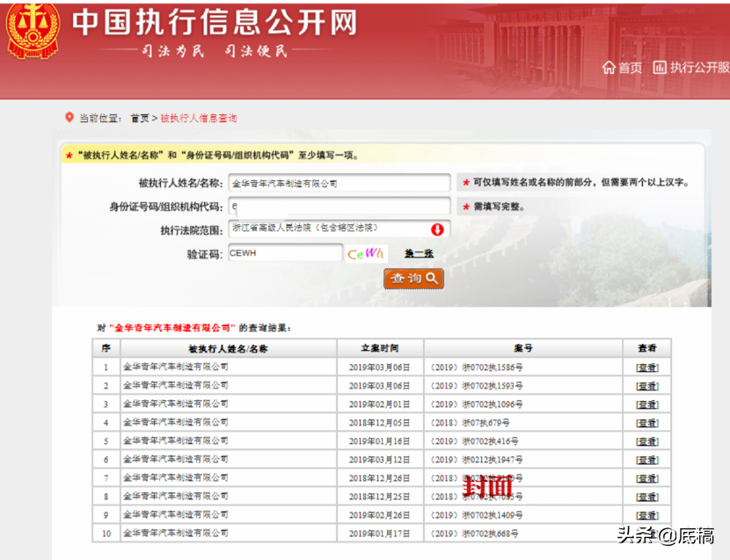Click 换一张 to refresh the captcha
The image size is (730, 560).
[x=419, y=253]
